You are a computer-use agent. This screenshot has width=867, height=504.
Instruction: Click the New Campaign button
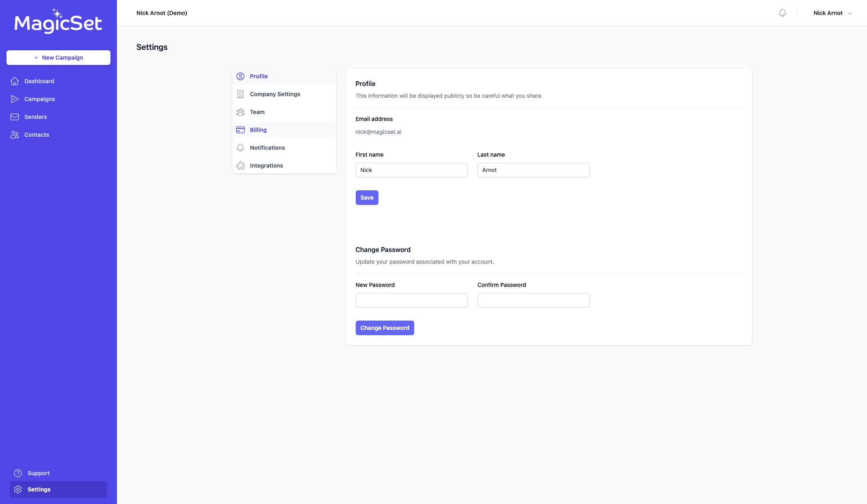tap(58, 58)
